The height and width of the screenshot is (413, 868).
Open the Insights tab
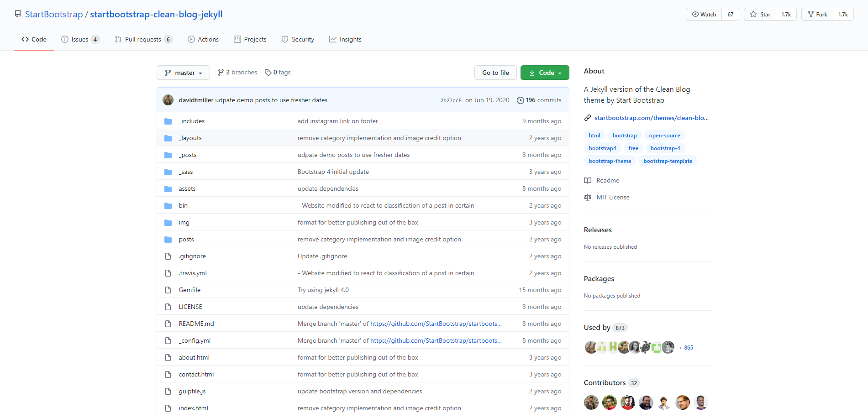345,39
